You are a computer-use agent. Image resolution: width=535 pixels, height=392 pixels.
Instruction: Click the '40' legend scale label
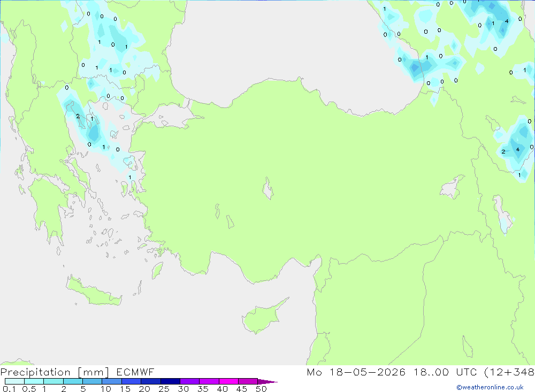point(222,389)
